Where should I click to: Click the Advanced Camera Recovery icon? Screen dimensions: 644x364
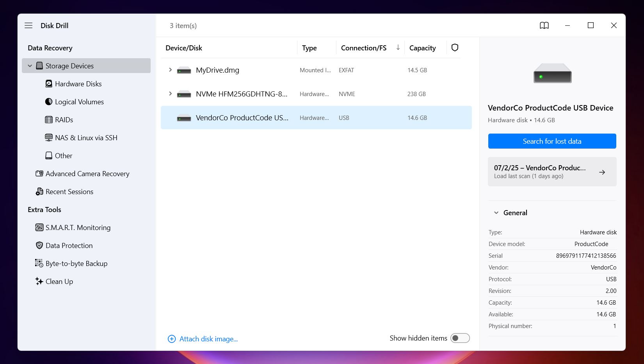point(39,173)
